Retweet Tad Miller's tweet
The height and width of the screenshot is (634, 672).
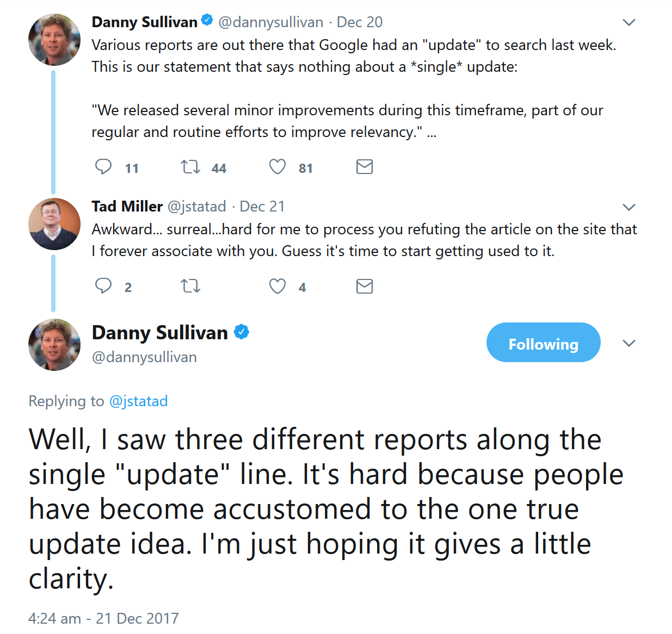[190, 286]
